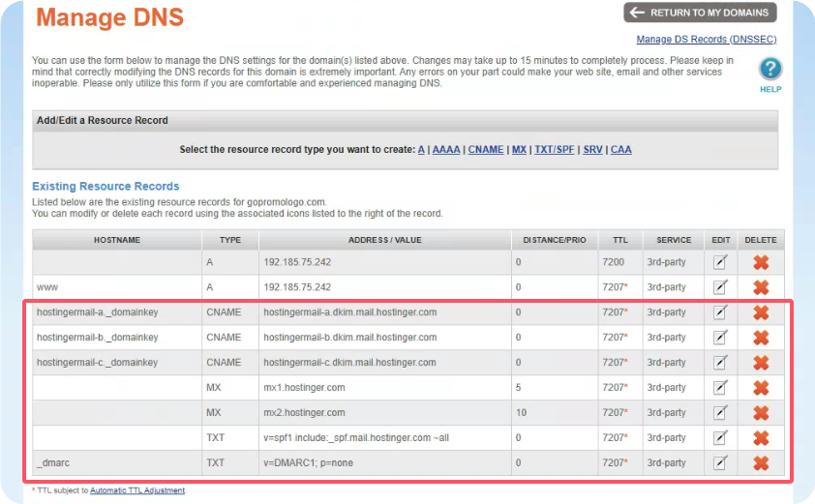Choose the MX record type link
Image resolution: width=815 pixels, height=504 pixels.
519,150
